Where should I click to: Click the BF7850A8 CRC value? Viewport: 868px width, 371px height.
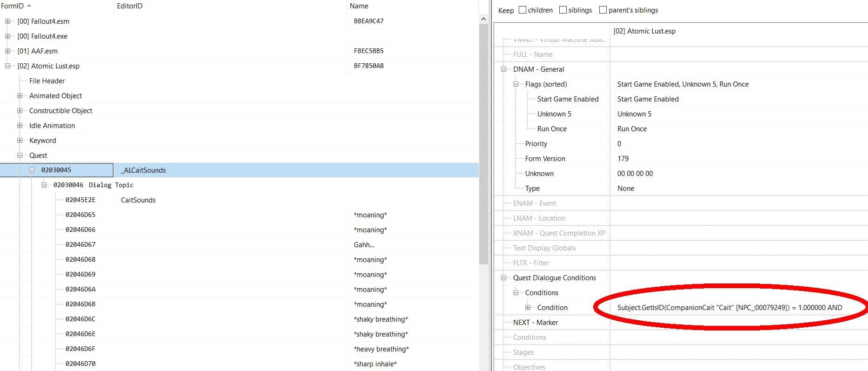[369, 66]
